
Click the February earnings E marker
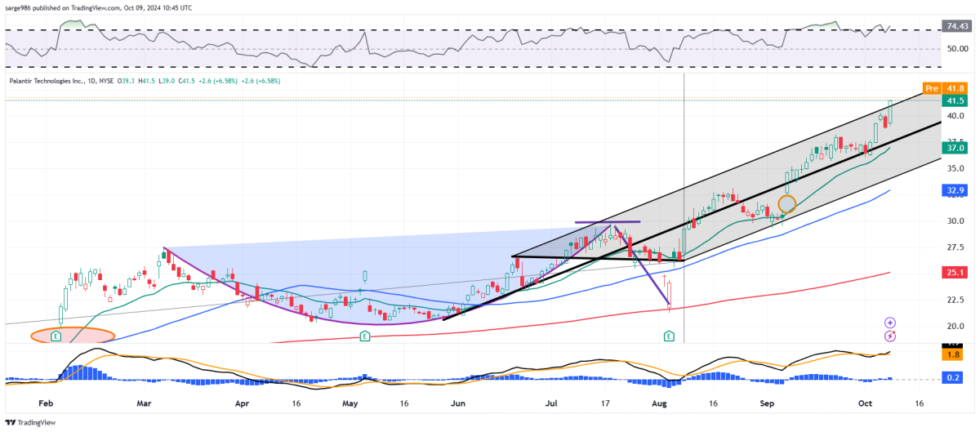56,336
